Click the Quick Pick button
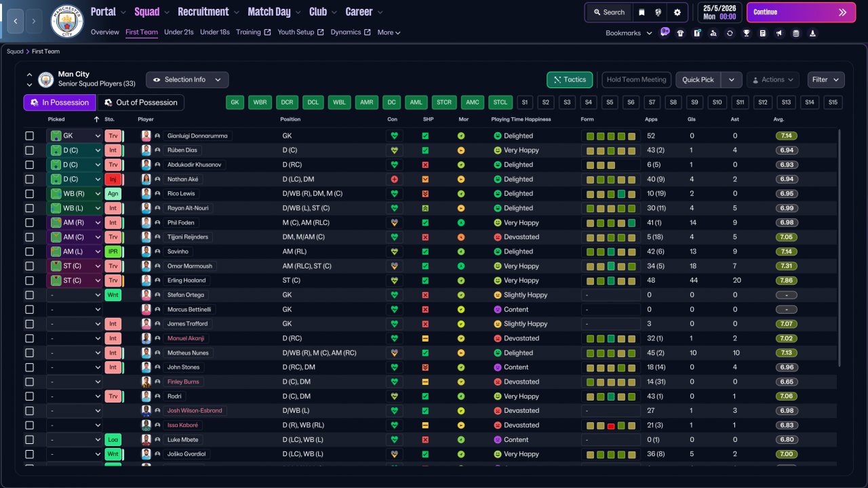The image size is (868, 488). [x=698, y=80]
